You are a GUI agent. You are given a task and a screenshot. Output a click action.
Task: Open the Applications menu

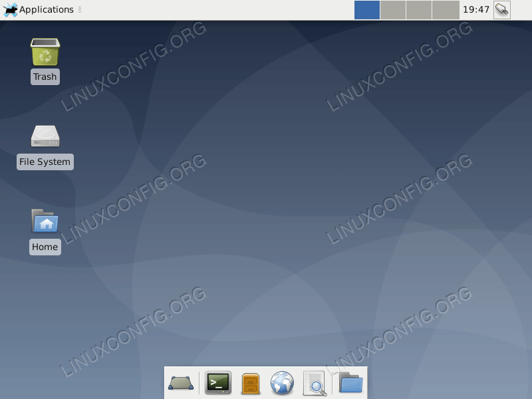point(39,9)
